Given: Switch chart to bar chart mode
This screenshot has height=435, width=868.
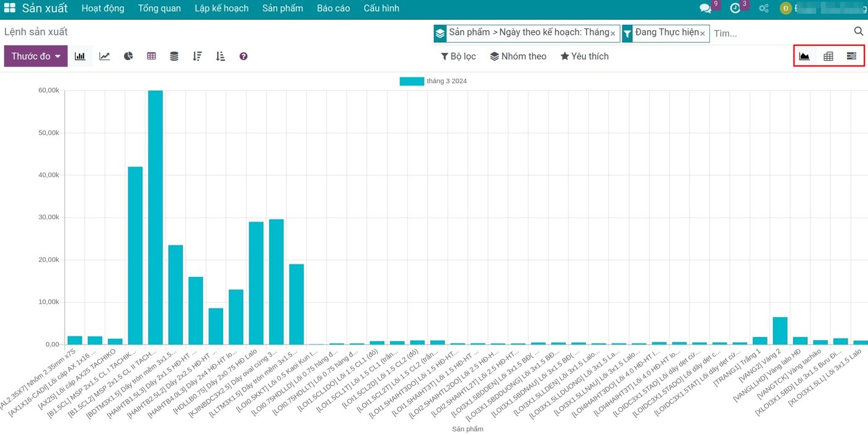Looking at the screenshot, I should 80,56.
